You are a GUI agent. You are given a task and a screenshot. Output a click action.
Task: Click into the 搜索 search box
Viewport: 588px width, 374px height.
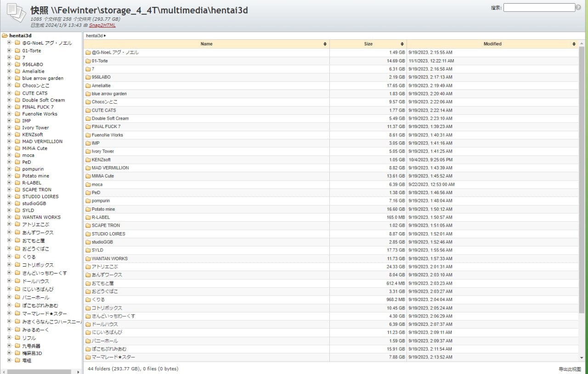coord(539,7)
